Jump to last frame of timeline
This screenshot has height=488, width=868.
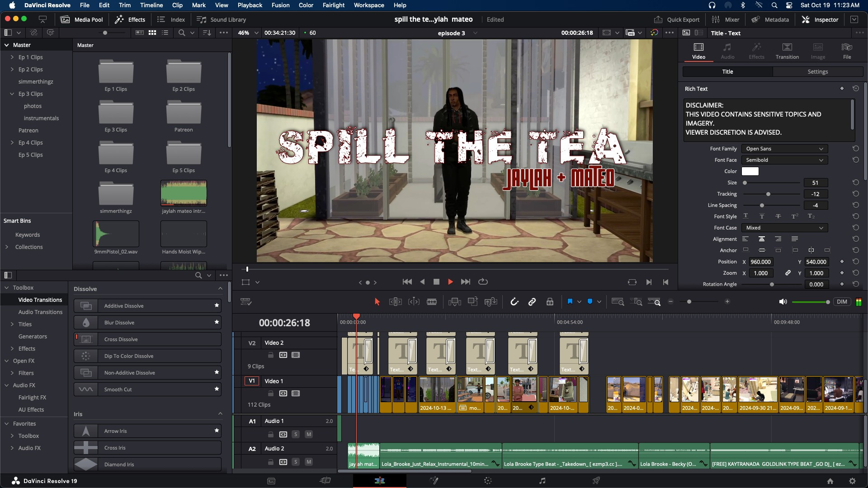pos(466,282)
